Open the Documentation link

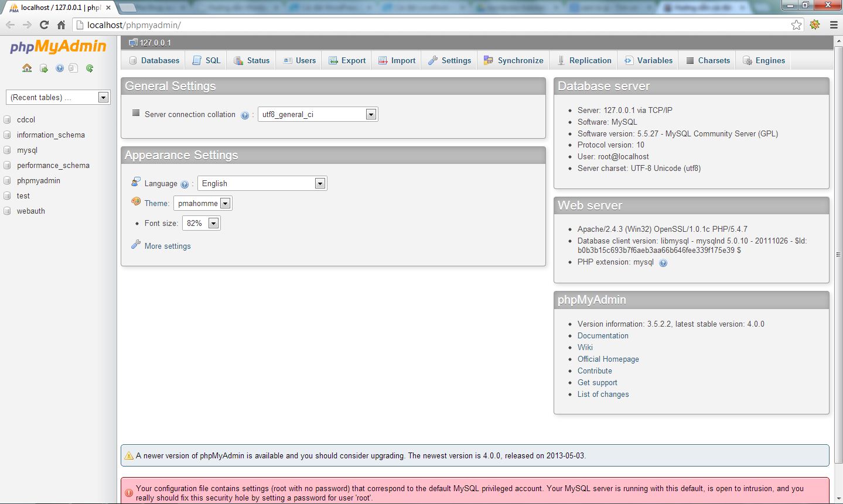[x=603, y=335]
